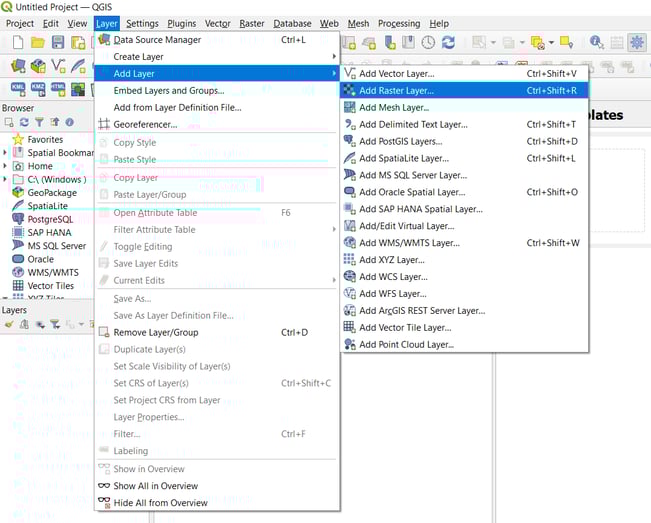Image resolution: width=651 pixels, height=523 pixels.
Task: Open the Georeferencer menu entry
Action: (x=217, y=125)
